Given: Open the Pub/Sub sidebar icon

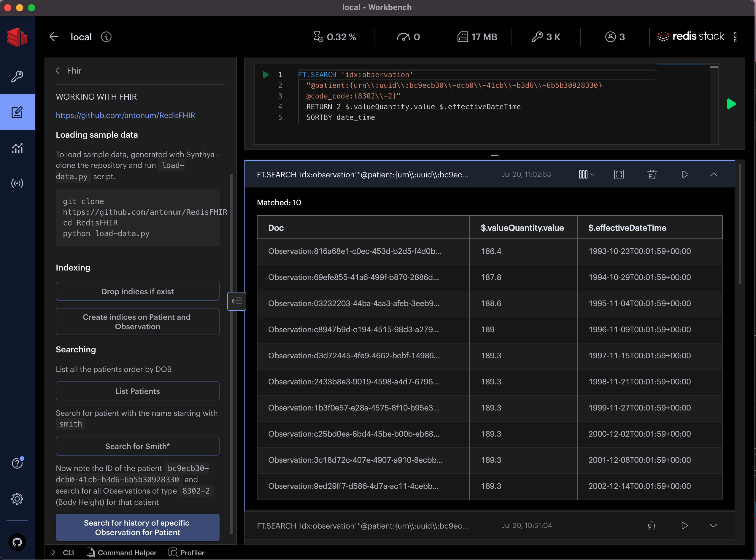Looking at the screenshot, I should point(17,183).
